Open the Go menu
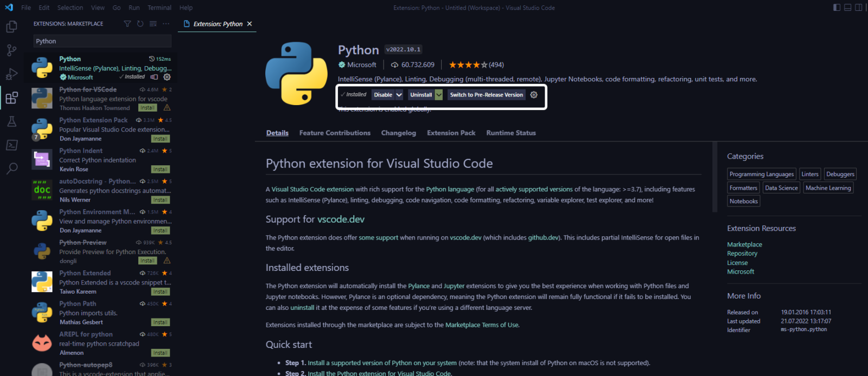 click(x=117, y=8)
